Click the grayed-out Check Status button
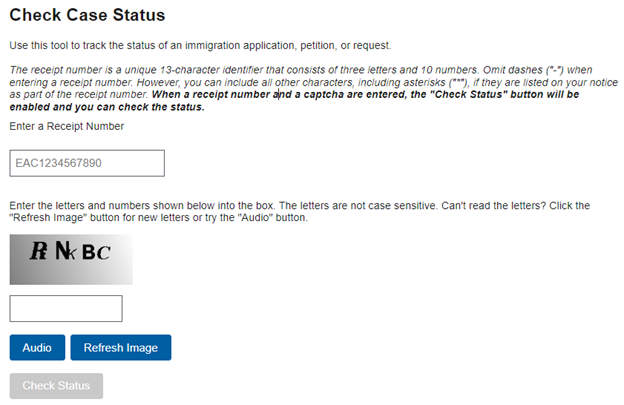This screenshot has width=624, height=405. pyautogui.click(x=56, y=386)
